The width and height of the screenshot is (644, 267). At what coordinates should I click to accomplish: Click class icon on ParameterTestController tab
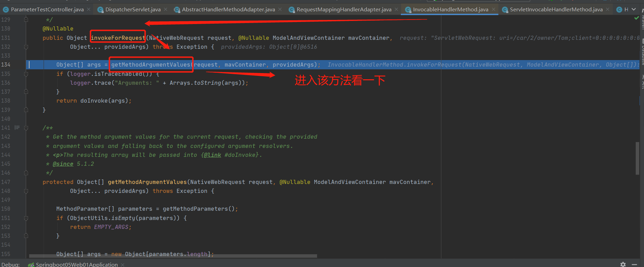point(6,10)
